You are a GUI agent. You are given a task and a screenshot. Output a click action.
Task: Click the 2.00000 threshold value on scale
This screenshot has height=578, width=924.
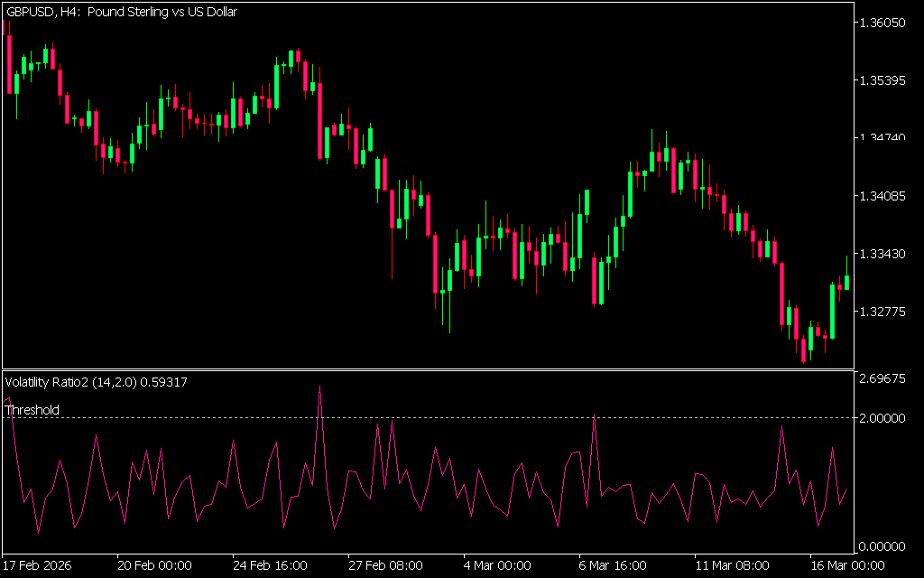[883, 418]
